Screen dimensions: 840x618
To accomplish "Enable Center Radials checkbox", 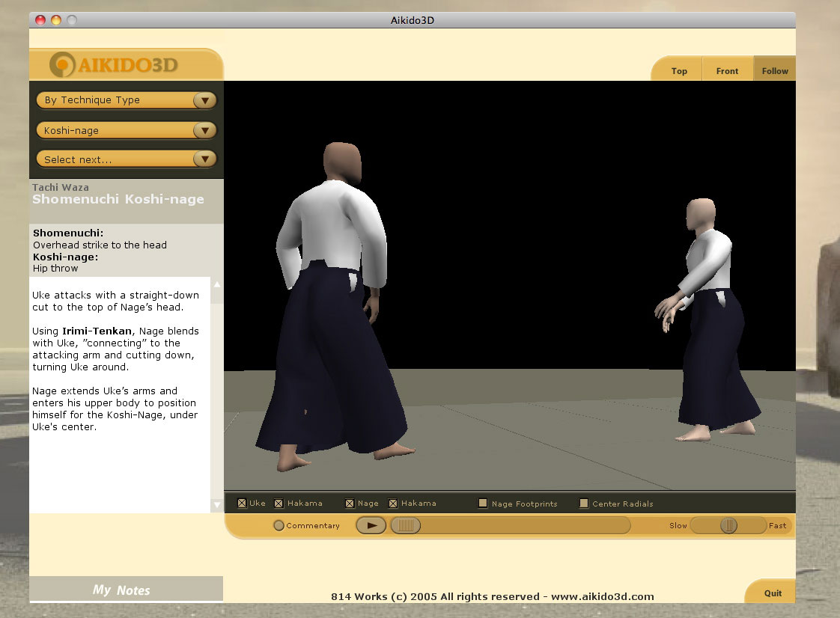I will [x=584, y=503].
